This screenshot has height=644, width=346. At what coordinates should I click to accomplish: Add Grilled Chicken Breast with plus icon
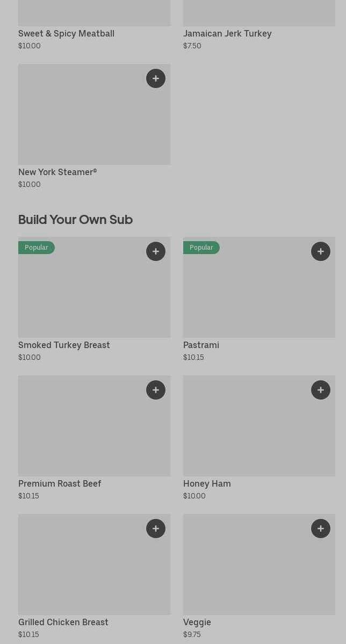[156, 529]
